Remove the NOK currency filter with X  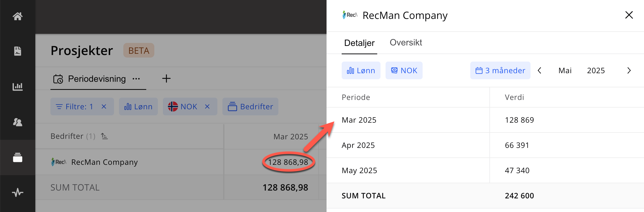coord(207,107)
